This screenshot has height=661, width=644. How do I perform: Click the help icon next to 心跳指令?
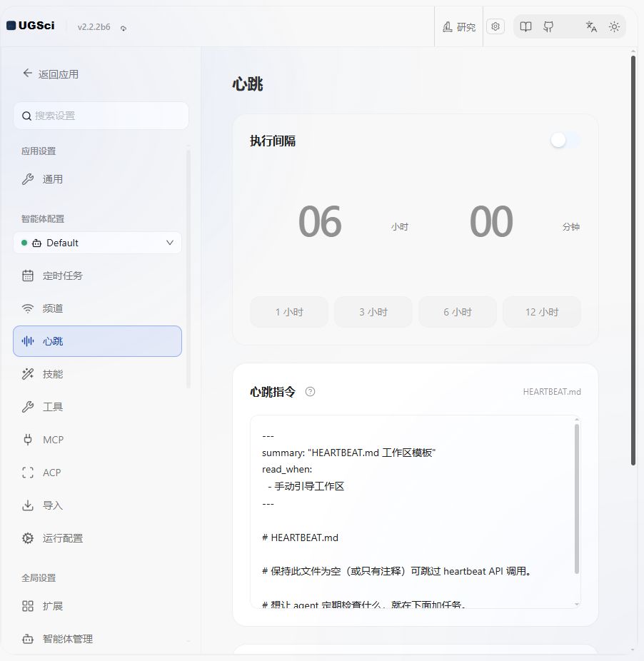coord(310,392)
